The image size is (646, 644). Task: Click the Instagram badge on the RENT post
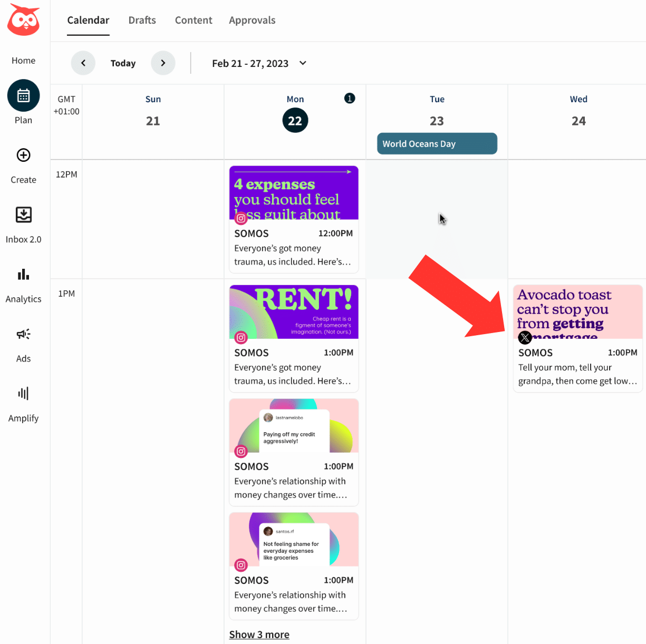click(x=241, y=338)
